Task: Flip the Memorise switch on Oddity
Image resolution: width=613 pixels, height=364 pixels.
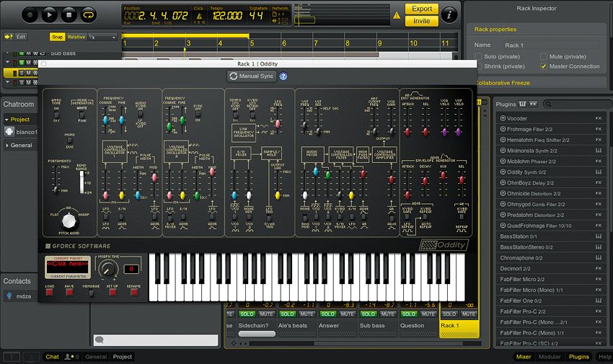Action: click(91, 293)
